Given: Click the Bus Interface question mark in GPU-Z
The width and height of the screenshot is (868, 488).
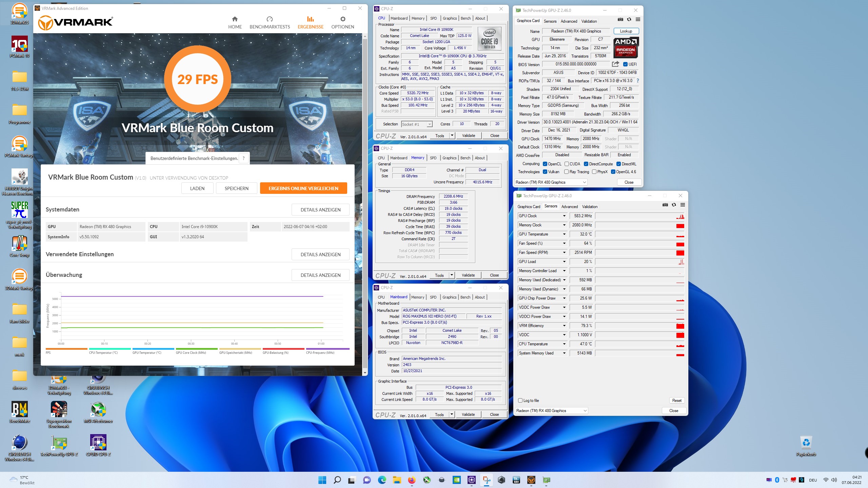Looking at the screenshot, I should coord(638,81).
